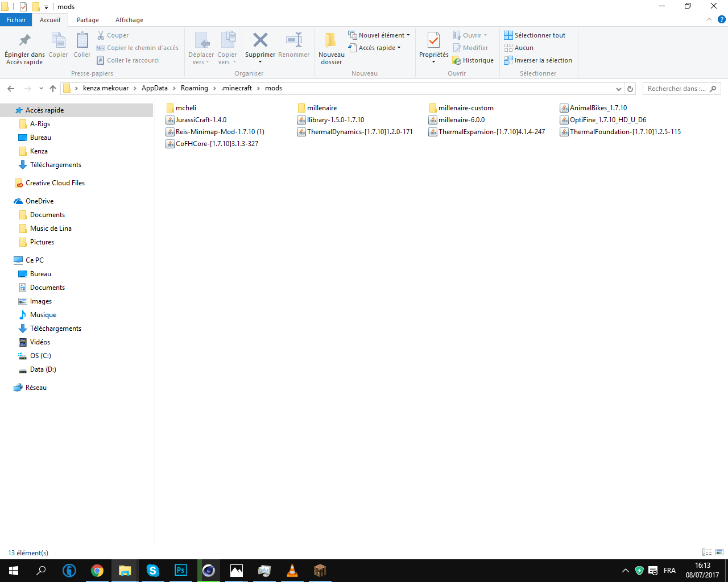Image resolution: width=728 pixels, height=582 pixels.
Task: Click Modifier in ribbon
Action: pos(470,48)
